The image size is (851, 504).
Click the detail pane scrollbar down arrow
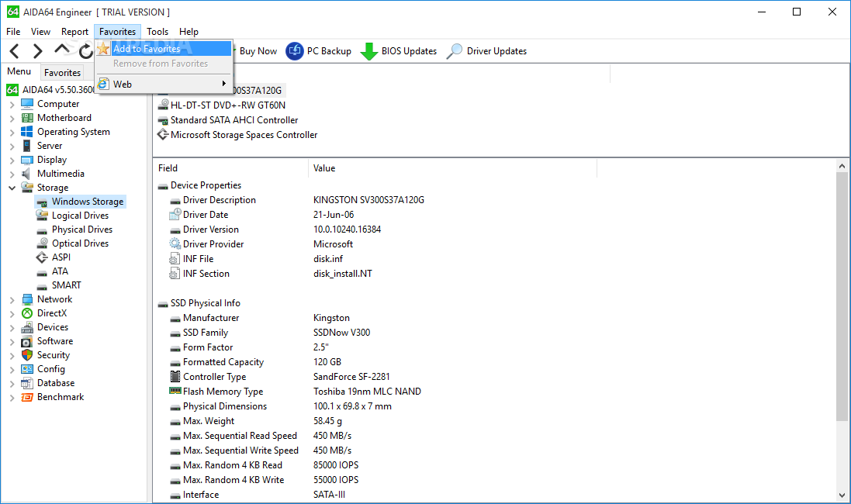(842, 495)
